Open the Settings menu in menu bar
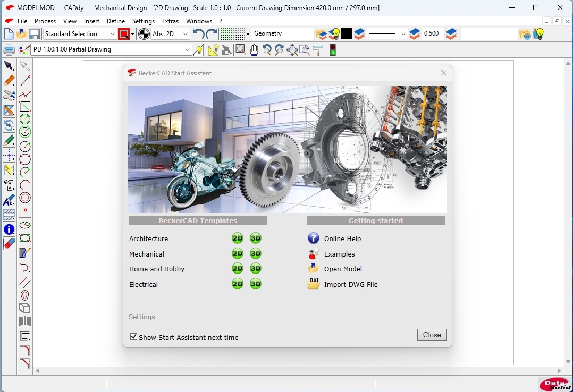This screenshot has height=392, width=573. (x=144, y=21)
